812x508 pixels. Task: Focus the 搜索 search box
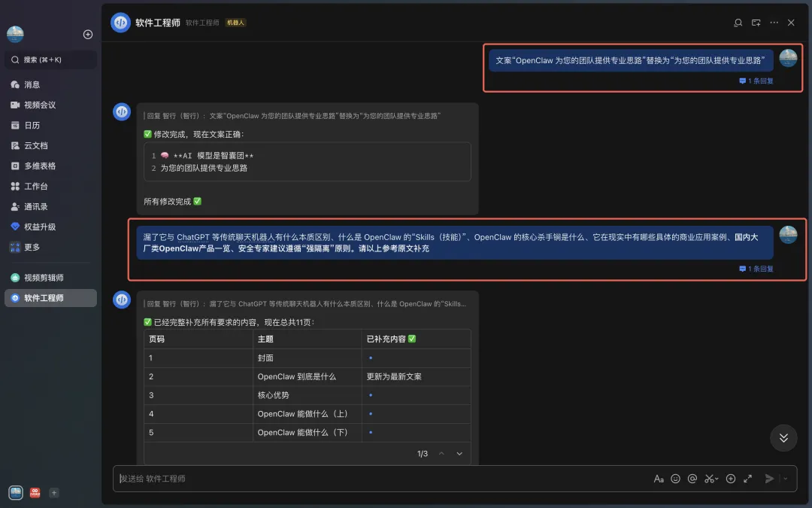coord(51,59)
